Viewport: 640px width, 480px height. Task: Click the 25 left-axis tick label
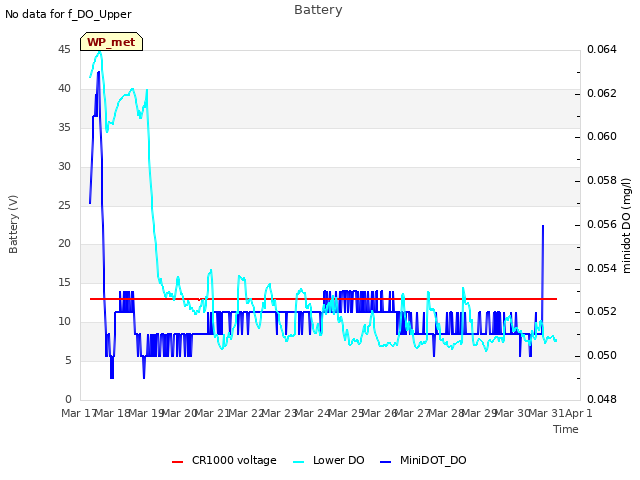(x=64, y=205)
